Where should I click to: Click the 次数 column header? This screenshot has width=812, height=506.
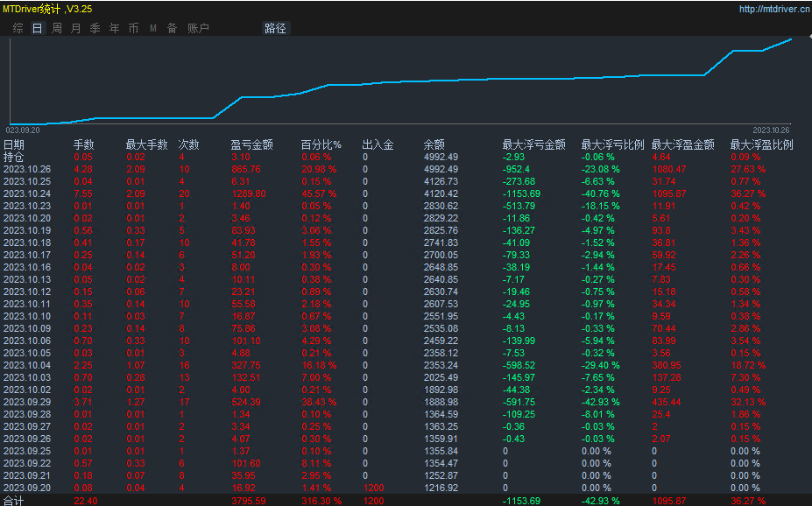189,144
